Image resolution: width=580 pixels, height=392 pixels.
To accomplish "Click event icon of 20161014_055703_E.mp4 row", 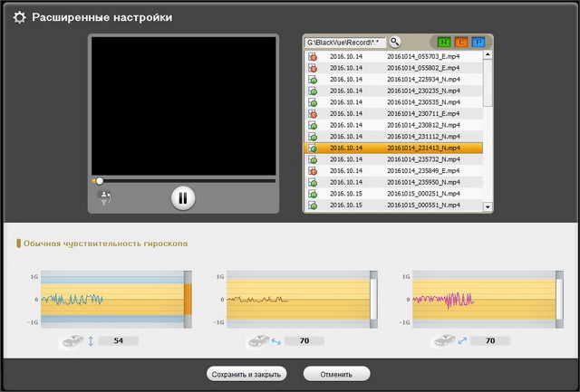I will tap(313, 56).
